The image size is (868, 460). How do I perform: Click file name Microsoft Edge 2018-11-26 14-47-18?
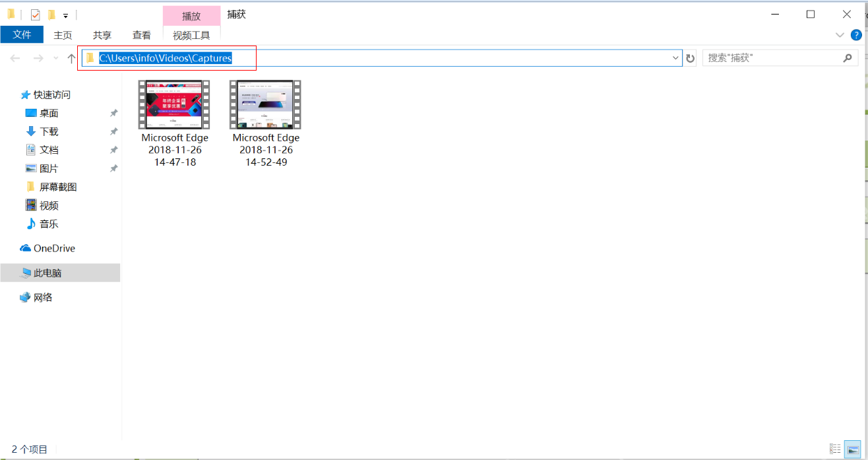(x=175, y=150)
